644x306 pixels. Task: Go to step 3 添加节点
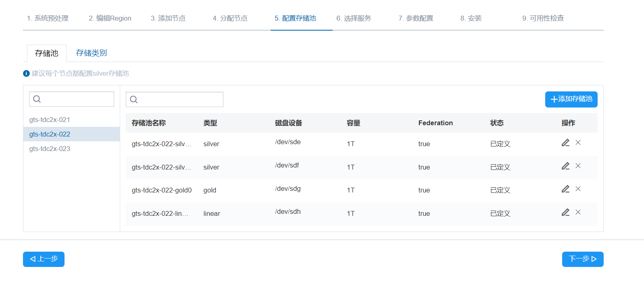(168, 18)
